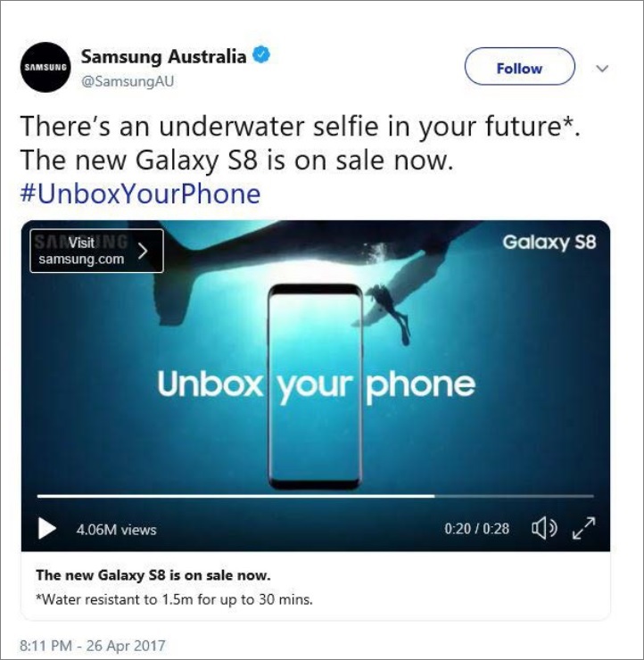The height and width of the screenshot is (660, 644).
Task: Click the Galaxy S8 label in video
Action: pos(549,243)
